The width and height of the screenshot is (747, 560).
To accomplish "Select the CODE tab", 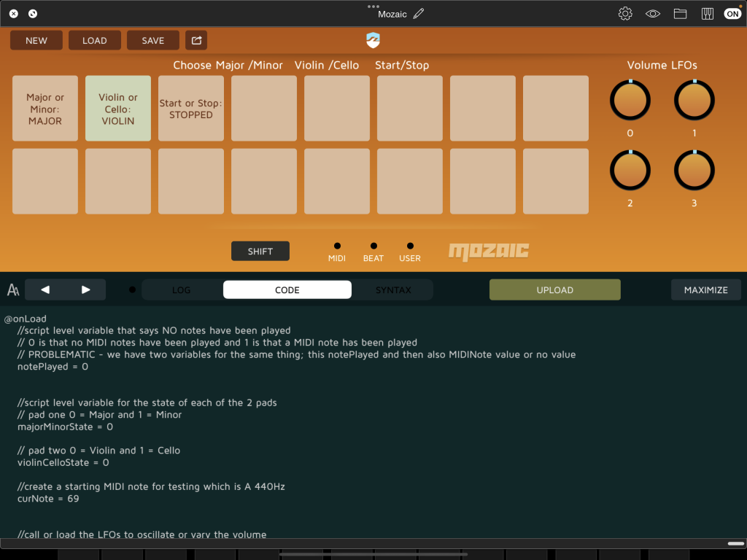I will coord(287,289).
